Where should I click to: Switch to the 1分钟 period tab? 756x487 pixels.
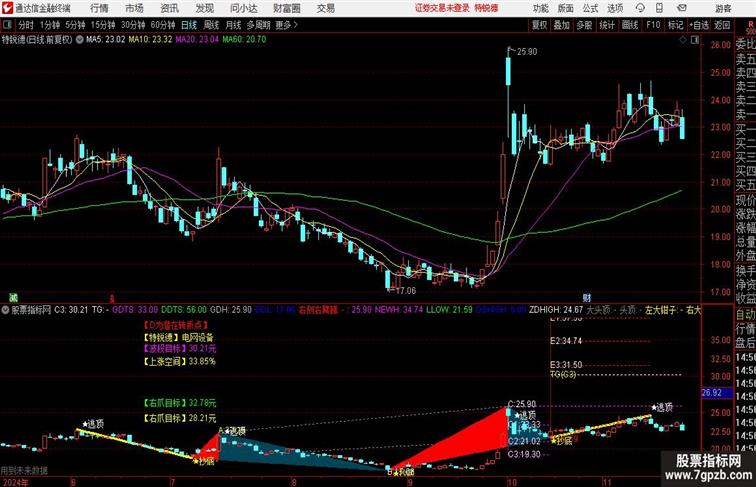pyautogui.click(x=50, y=25)
